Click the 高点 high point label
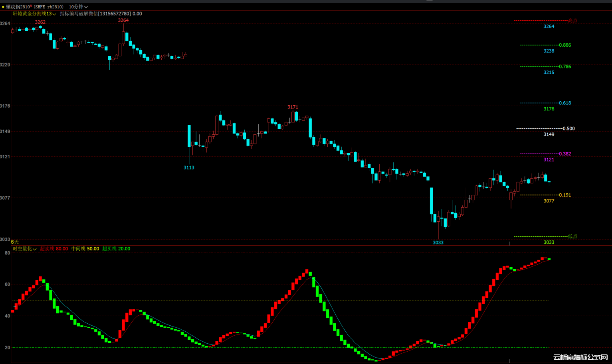 (572, 21)
